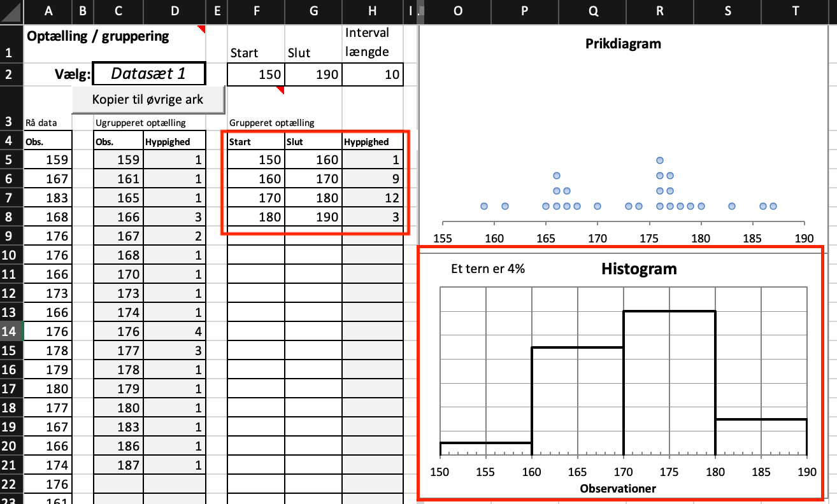Select column header O
The height and width of the screenshot is (504, 837).
click(x=457, y=11)
